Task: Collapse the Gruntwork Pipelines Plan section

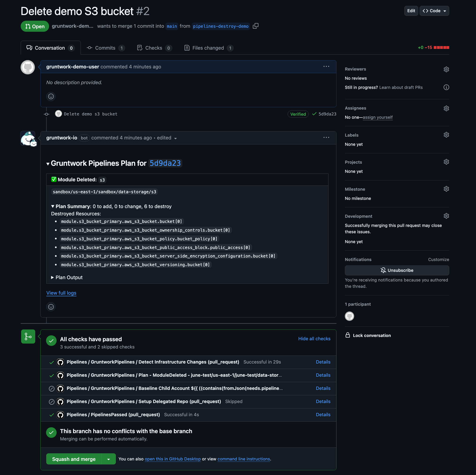Action: (x=48, y=164)
